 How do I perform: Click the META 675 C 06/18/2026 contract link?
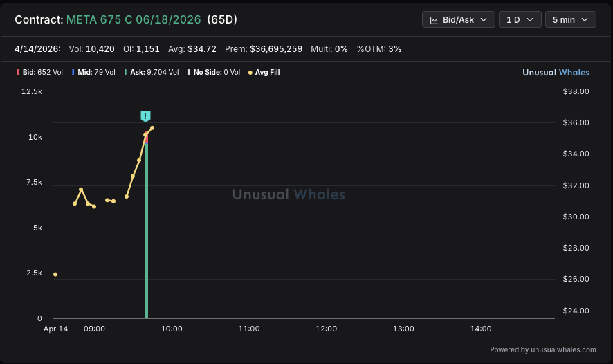point(134,19)
